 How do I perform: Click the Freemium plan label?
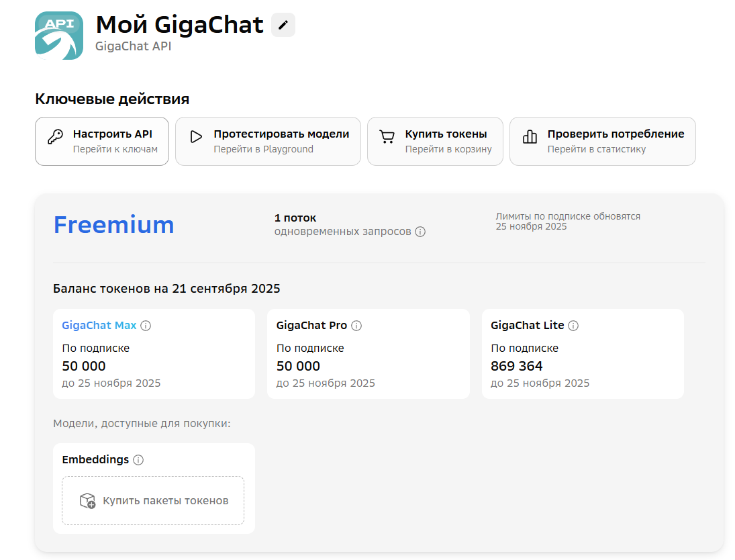click(113, 225)
